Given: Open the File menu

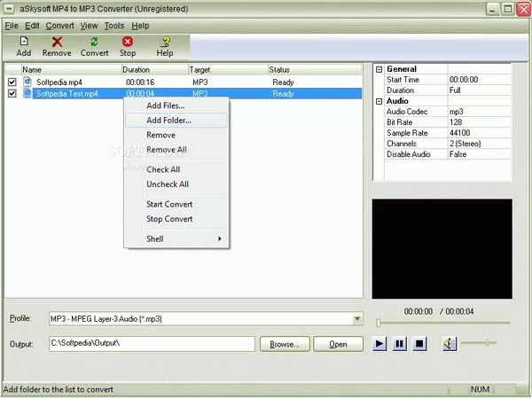Looking at the screenshot, I should pos(12,26).
